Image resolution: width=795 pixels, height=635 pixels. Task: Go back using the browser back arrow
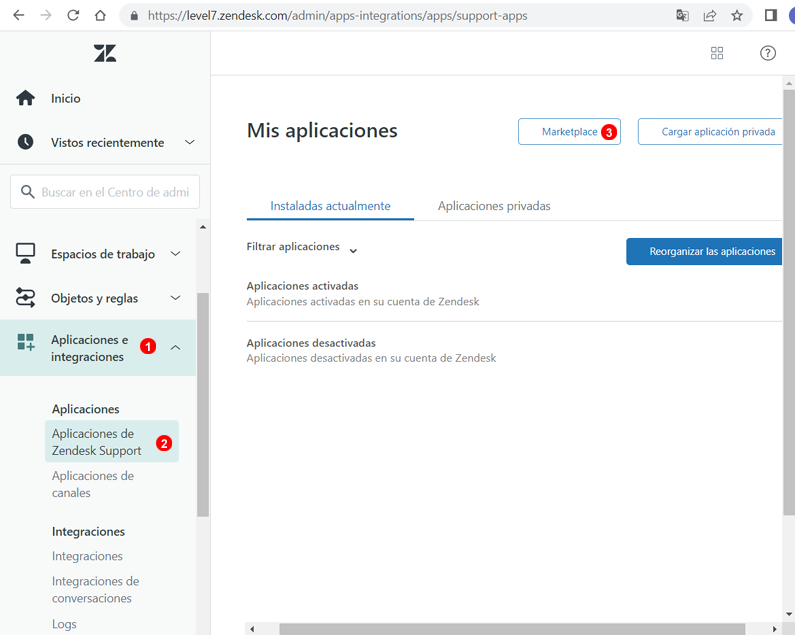(x=19, y=15)
